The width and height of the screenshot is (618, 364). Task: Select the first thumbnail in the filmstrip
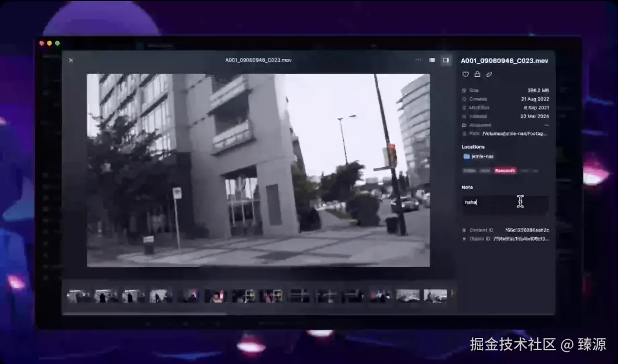point(78,296)
